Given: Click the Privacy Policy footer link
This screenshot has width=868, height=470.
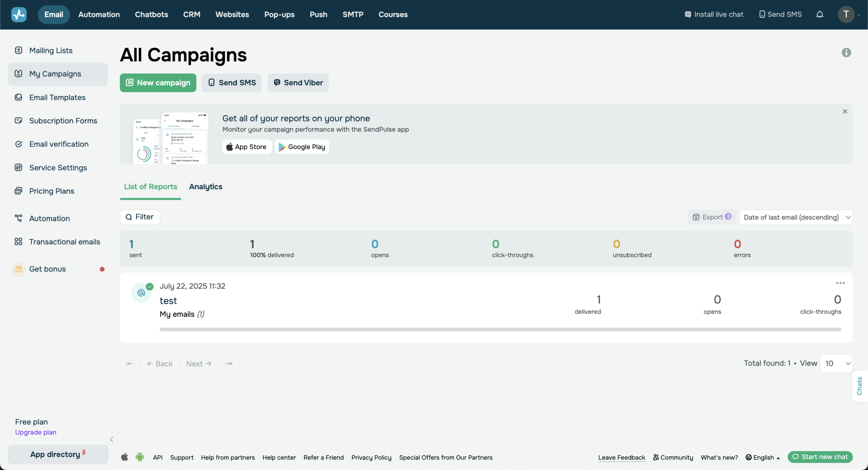Looking at the screenshot, I should [x=371, y=457].
